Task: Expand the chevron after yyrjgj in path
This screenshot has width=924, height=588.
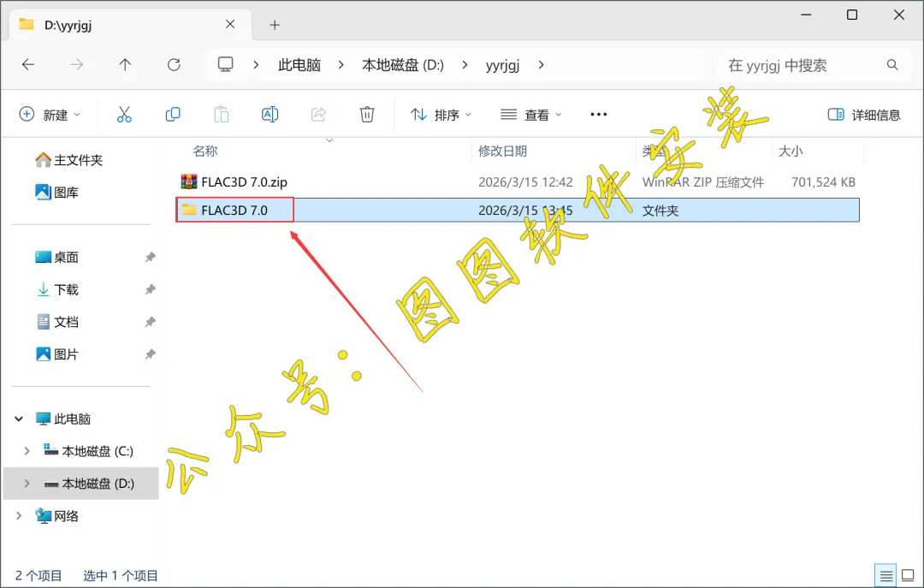Action: pyautogui.click(x=541, y=65)
